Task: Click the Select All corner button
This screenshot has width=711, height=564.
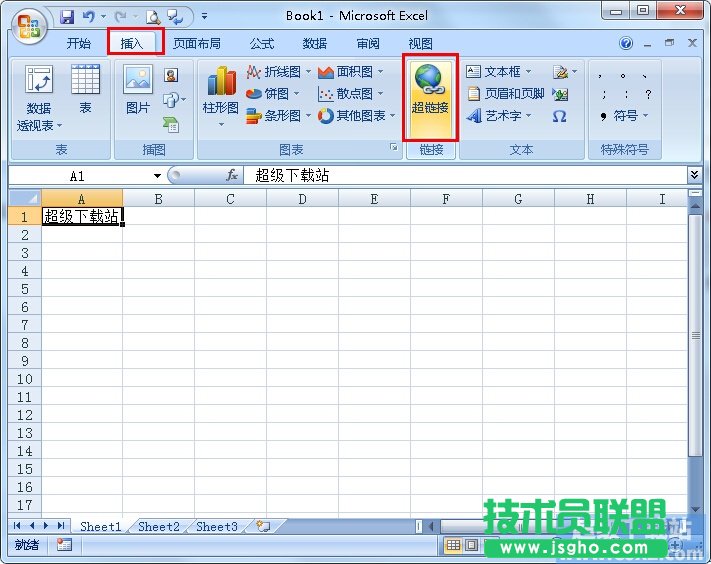Action: coord(25,198)
